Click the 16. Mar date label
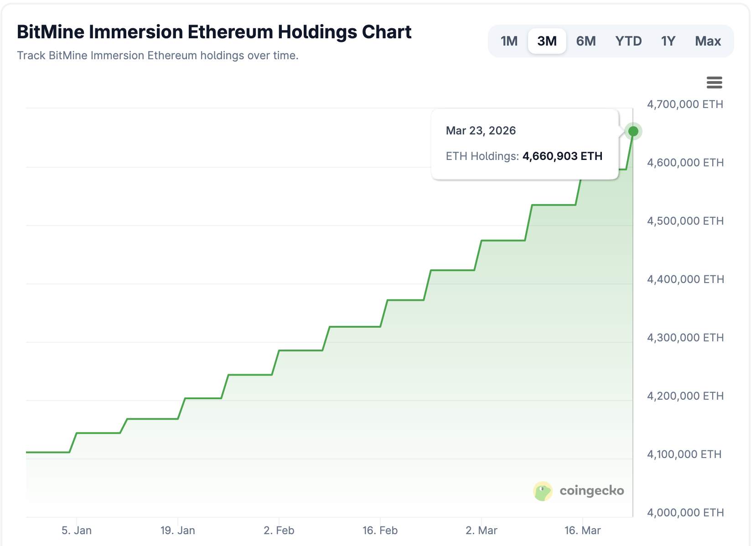The height and width of the screenshot is (546, 756). 582,531
